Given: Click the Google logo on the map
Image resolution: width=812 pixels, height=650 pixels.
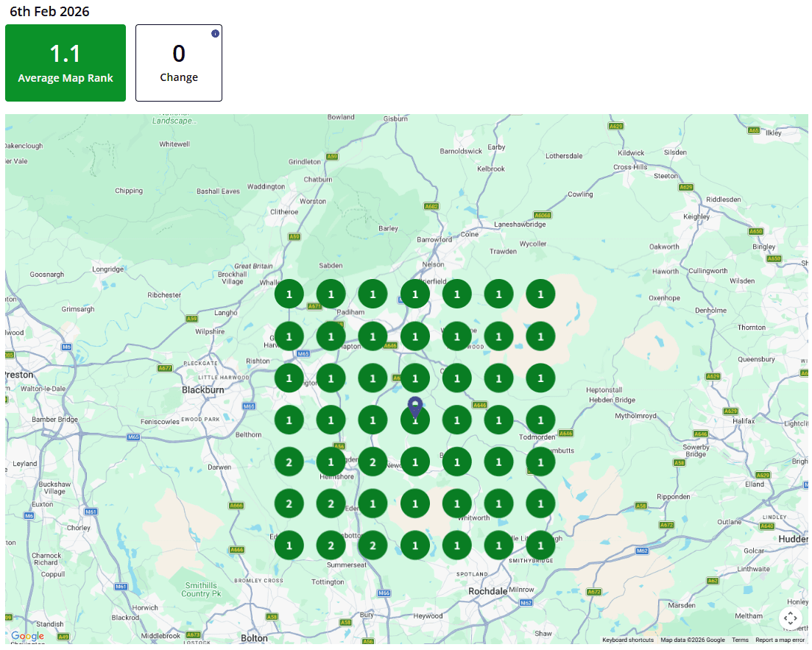Looking at the screenshot, I should [x=27, y=636].
